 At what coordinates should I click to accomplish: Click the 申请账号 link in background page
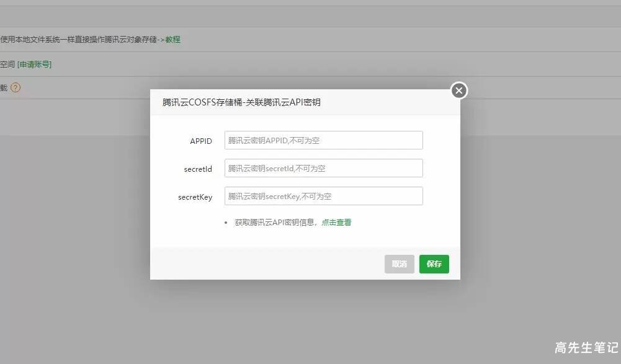pos(35,64)
